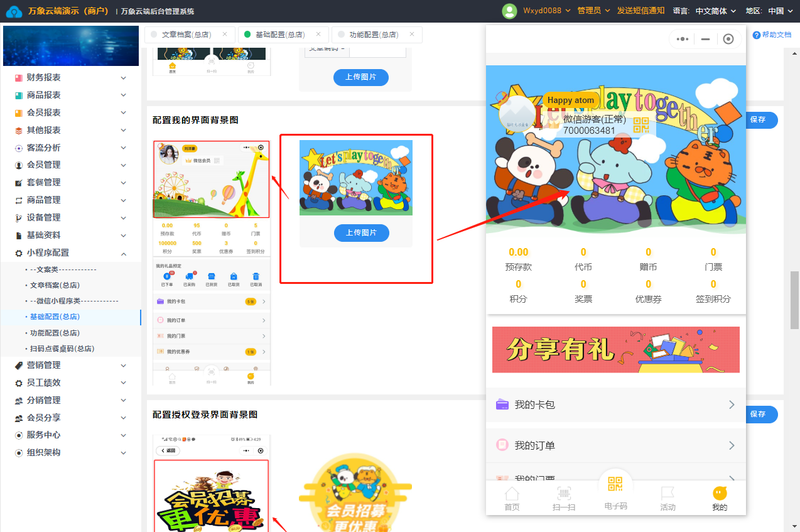Screen dimensions: 800x532
Task: Open the 中国 region dropdown
Action: tap(781, 11)
